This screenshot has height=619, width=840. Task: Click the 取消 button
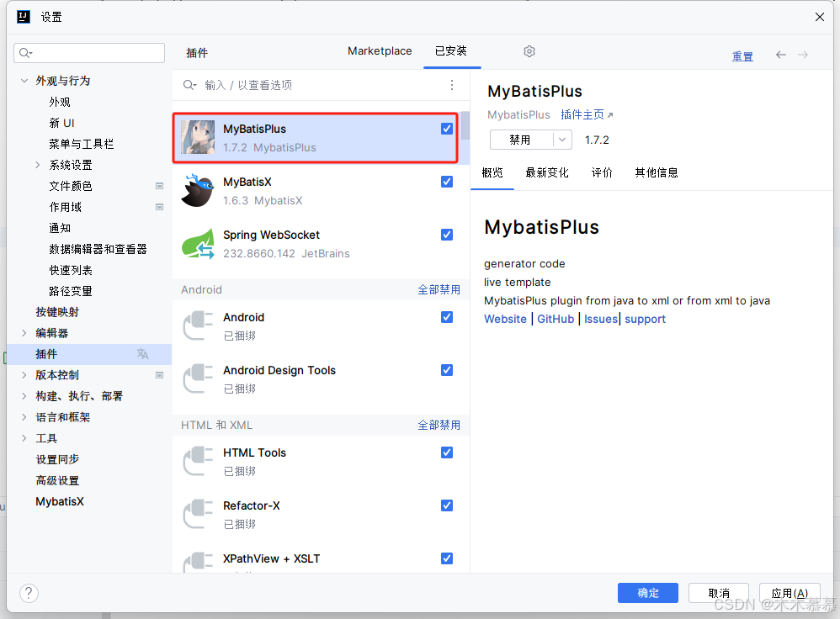(719, 593)
